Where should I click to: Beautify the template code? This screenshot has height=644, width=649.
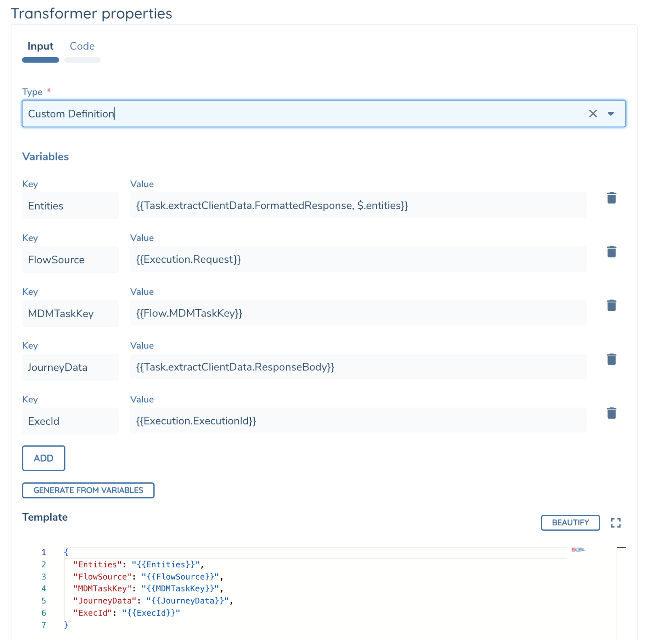[570, 522]
